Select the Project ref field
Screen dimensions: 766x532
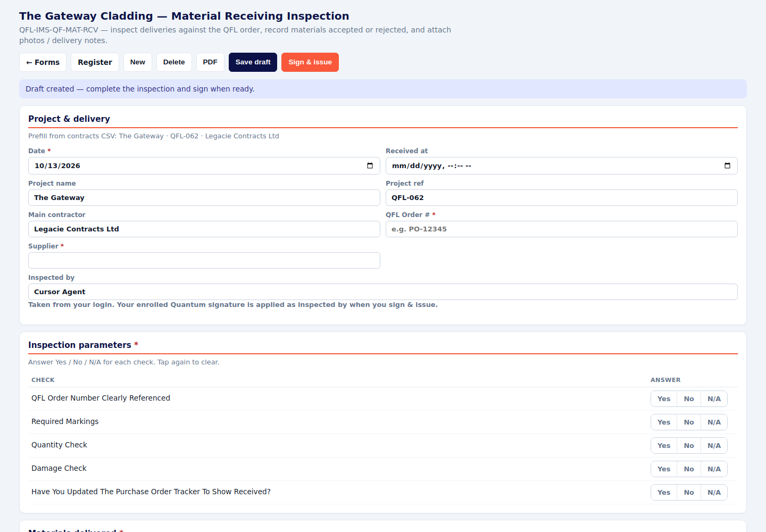click(562, 198)
